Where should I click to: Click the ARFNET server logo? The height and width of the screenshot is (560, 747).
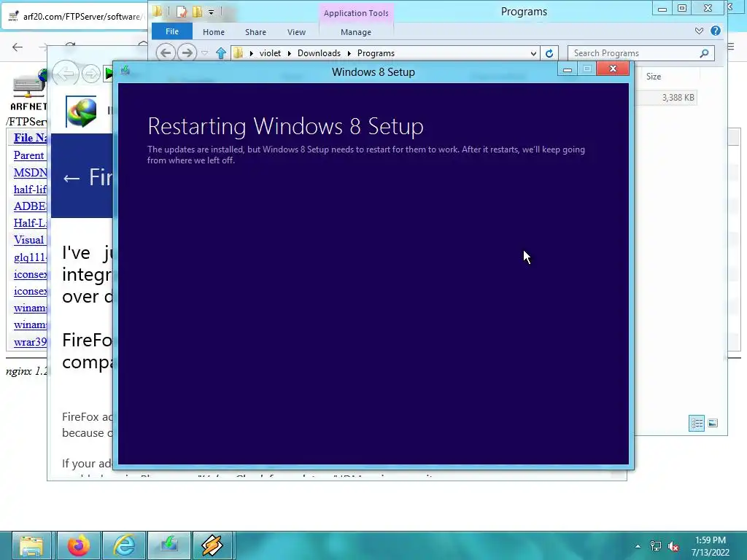click(x=28, y=90)
